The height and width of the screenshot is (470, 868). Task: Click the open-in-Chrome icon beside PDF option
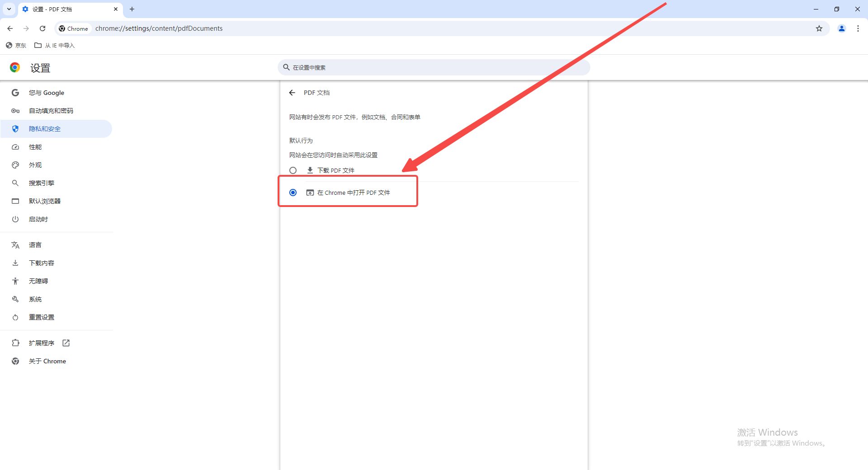[310, 193]
